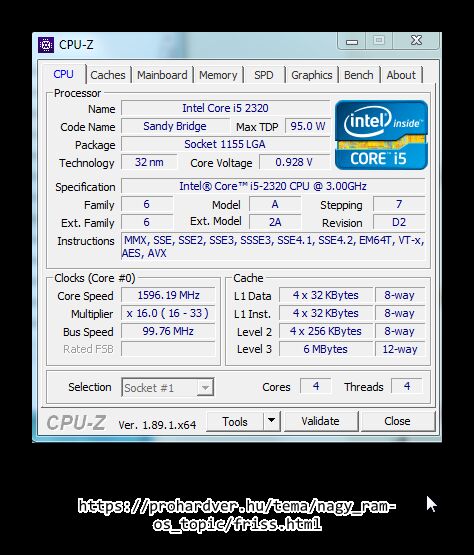Viewport: 474px width, 555px height.
Task: Click the Technology value '32 nm'
Action: click(x=149, y=162)
